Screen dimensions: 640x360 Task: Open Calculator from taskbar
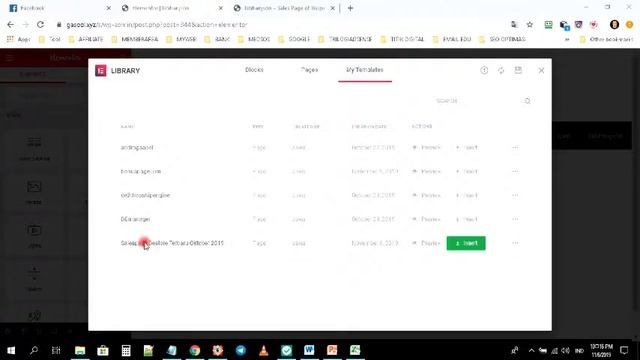click(126, 350)
